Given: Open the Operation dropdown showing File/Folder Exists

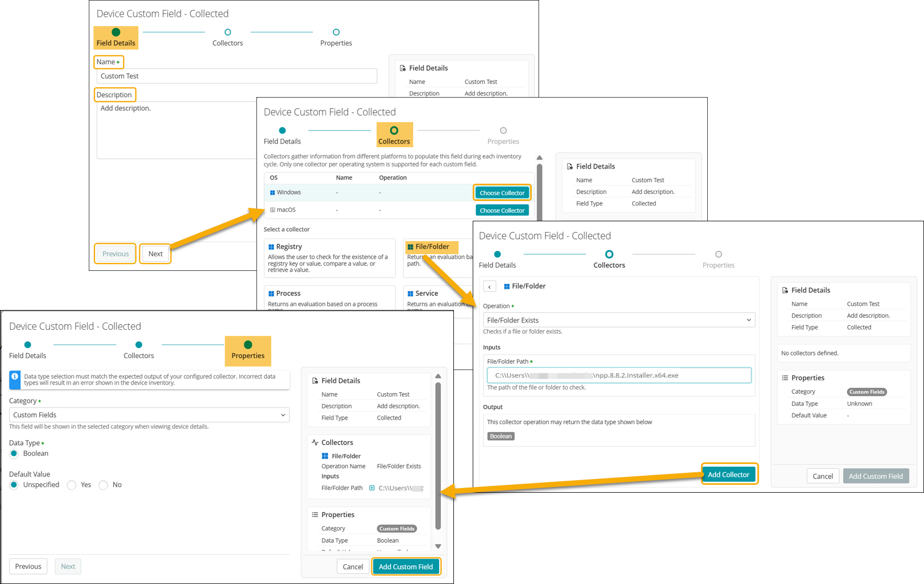Looking at the screenshot, I should (618, 320).
